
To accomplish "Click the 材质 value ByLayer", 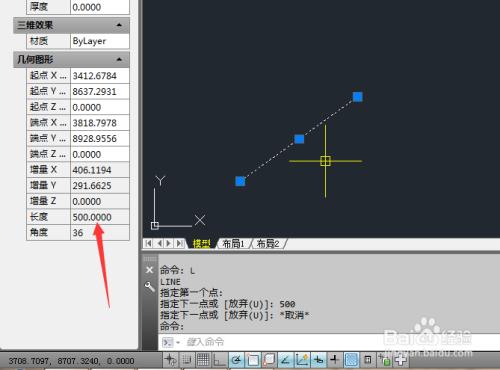I will pos(100,41).
